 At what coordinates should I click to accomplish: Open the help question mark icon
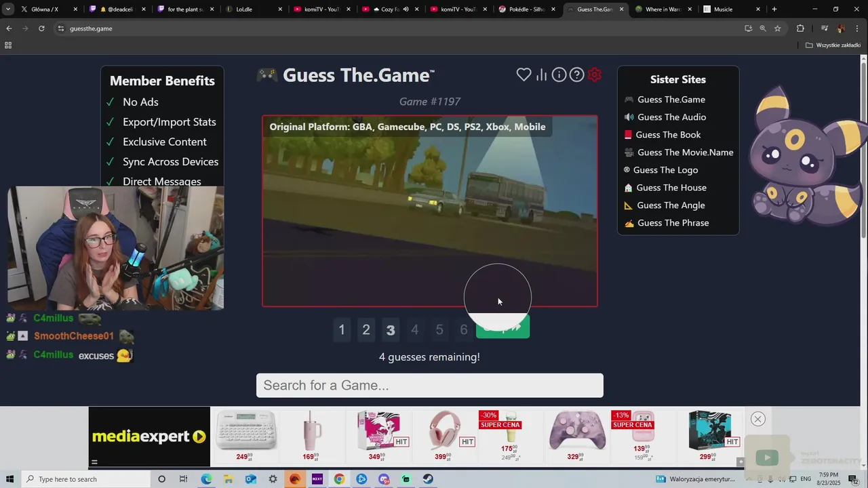pos(576,75)
